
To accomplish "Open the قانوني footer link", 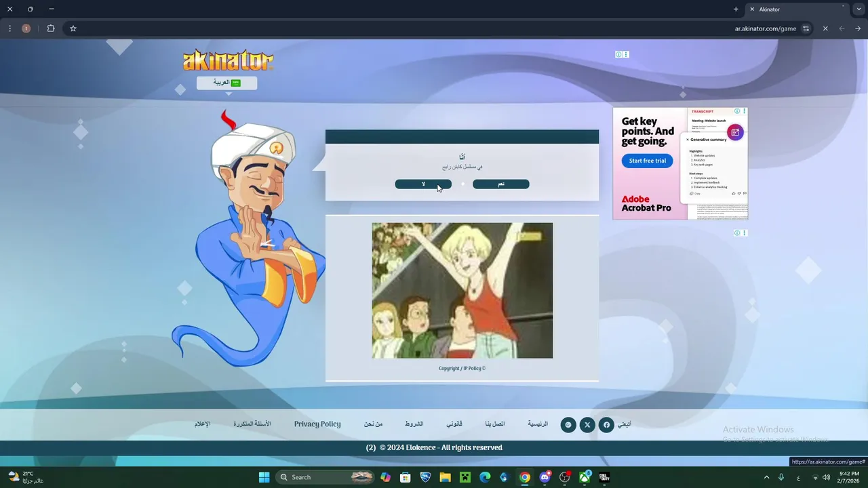I will [x=454, y=424].
